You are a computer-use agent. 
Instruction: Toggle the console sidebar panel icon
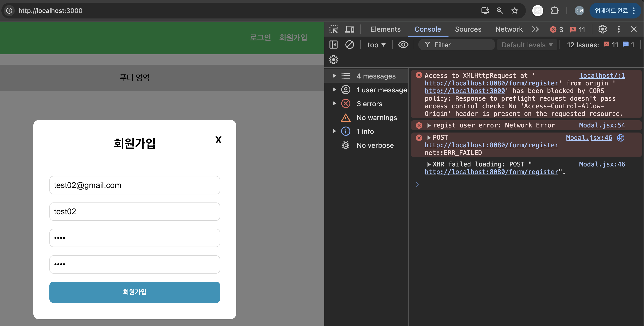tap(333, 45)
